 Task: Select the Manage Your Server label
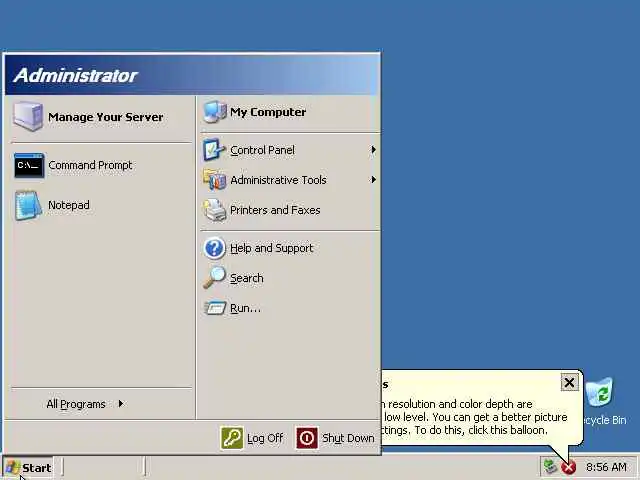(106, 117)
